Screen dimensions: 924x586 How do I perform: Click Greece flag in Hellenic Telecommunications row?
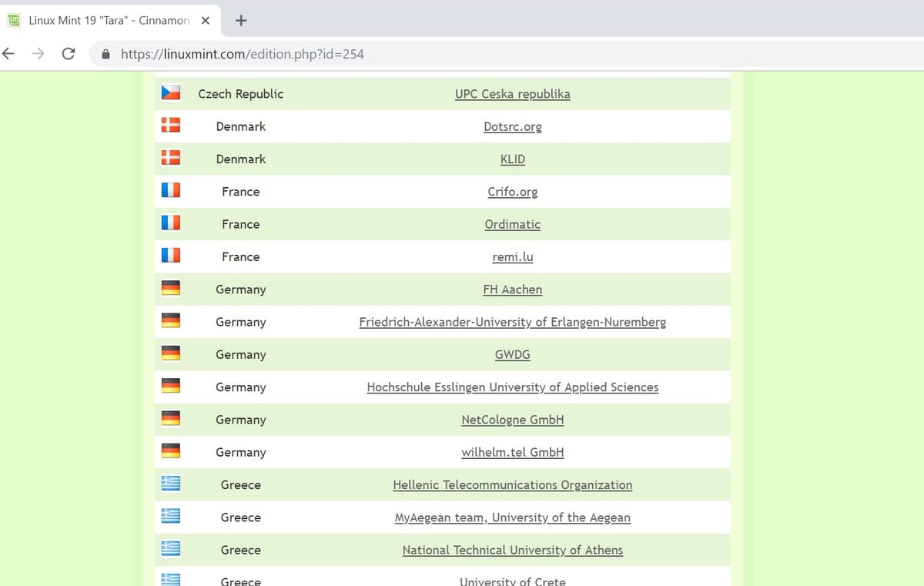[x=170, y=484]
